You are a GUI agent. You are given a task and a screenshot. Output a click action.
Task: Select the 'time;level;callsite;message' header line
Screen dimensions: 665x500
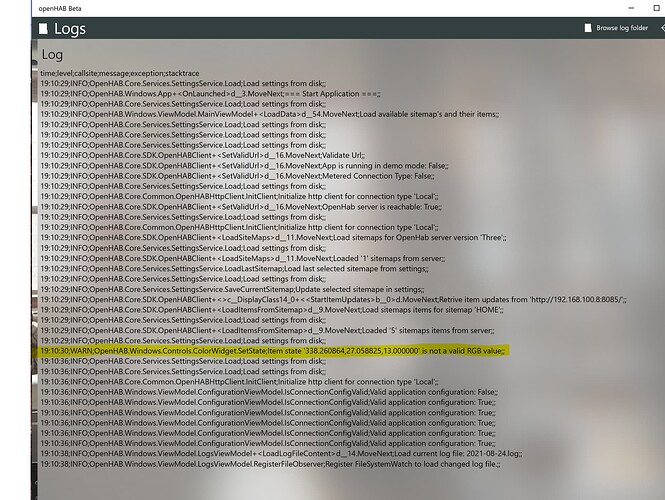point(120,73)
